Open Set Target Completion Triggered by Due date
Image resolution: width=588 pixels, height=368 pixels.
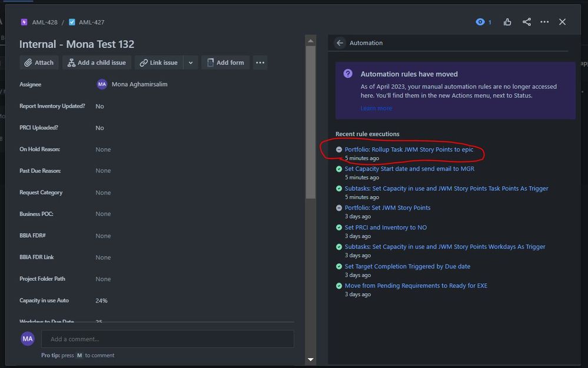407,266
